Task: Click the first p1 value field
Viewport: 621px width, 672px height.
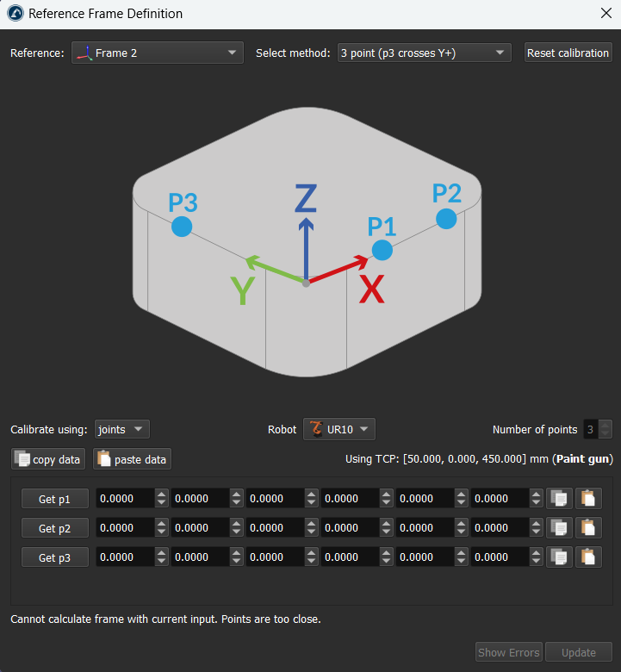Action: pyautogui.click(x=124, y=498)
